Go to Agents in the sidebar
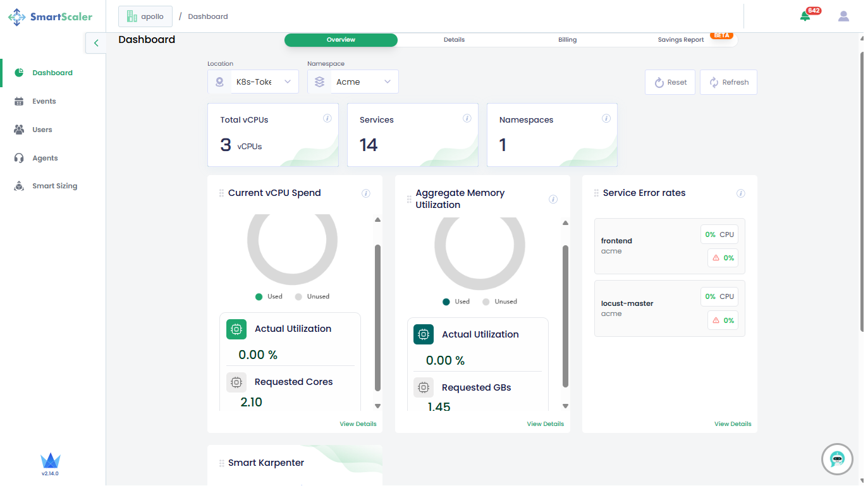This screenshot has width=868, height=493. click(45, 158)
